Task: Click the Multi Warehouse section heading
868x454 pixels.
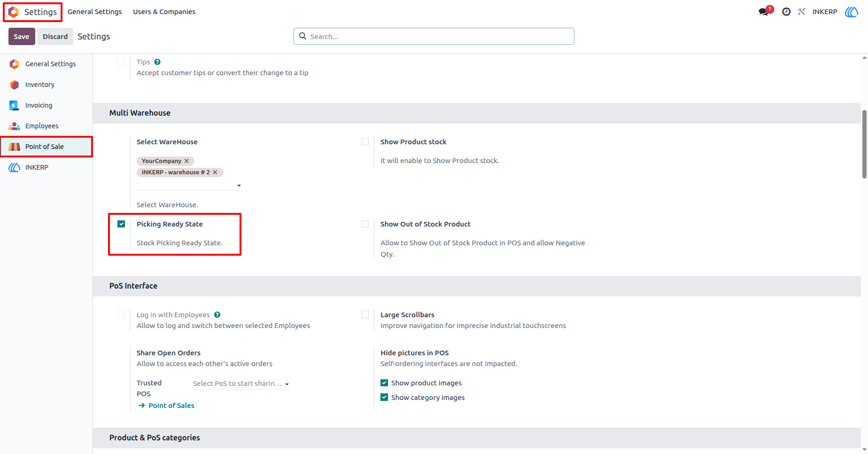Action: 140,113
